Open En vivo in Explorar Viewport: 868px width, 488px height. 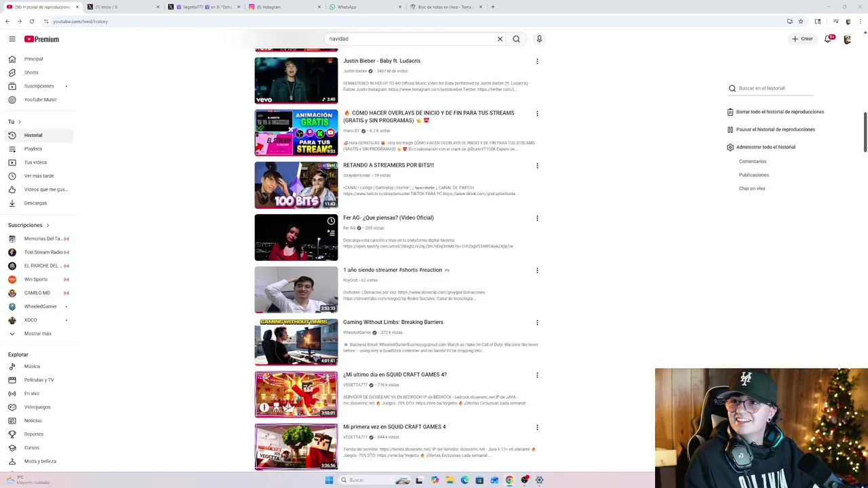pos(38,393)
